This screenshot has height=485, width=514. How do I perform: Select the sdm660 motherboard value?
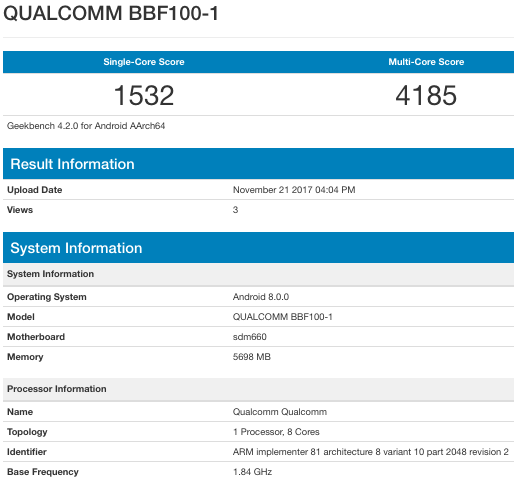(250, 337)
